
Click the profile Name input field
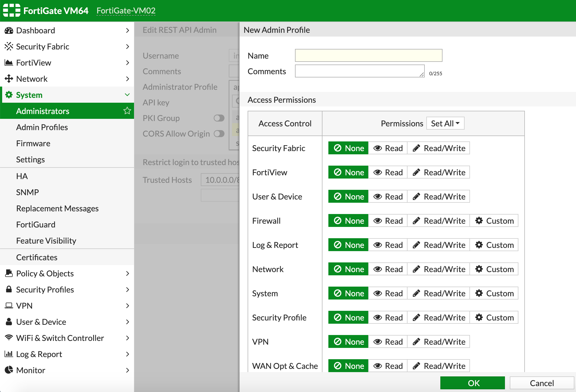click(368, 56)
